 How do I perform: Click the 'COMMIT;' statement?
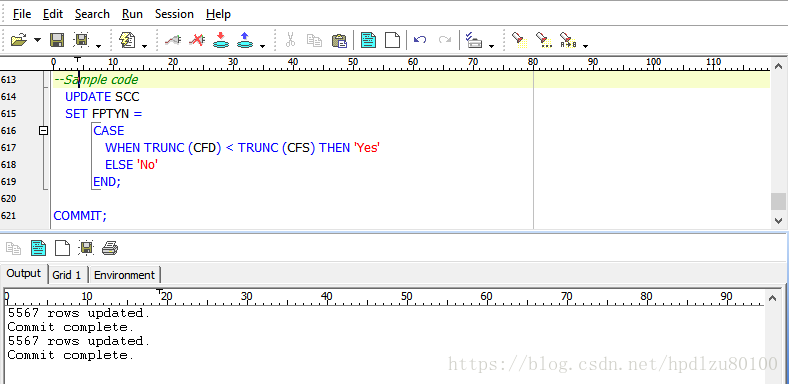coord(81,216)
